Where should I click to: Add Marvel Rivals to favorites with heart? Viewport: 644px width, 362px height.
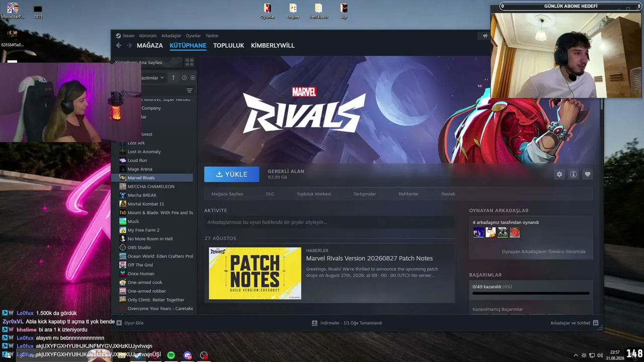tap(587, 174)
